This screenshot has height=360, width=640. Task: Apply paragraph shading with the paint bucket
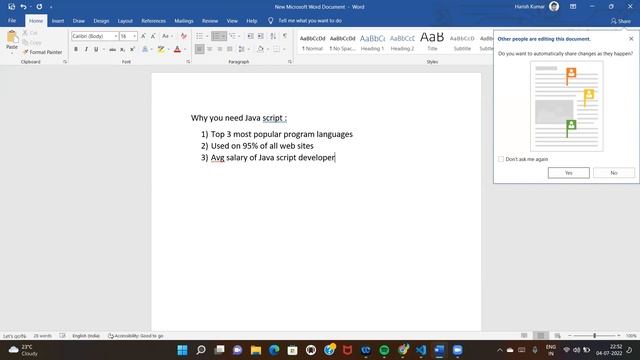coord(260,49)
